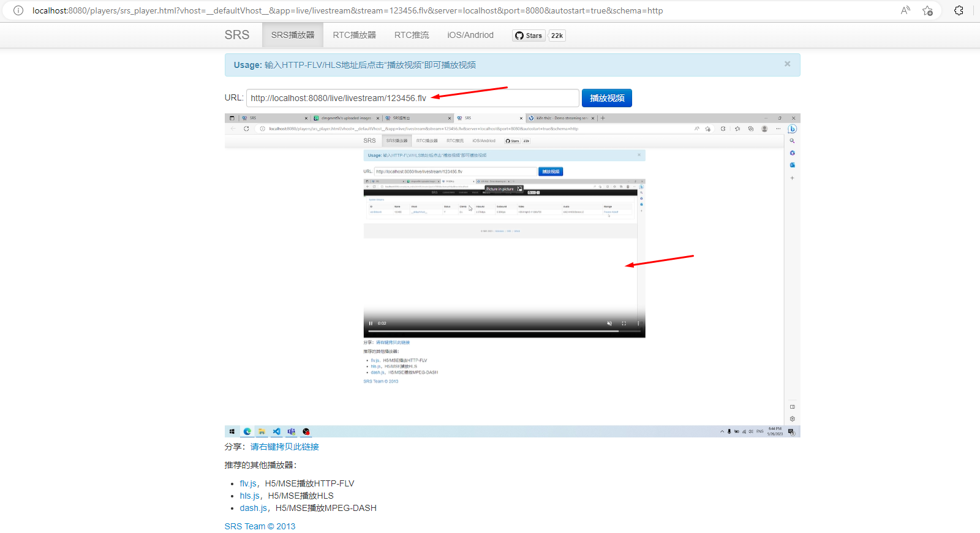Go to the RTC推流 tab
Screen dimensions: 980x533
click(412, 35)
